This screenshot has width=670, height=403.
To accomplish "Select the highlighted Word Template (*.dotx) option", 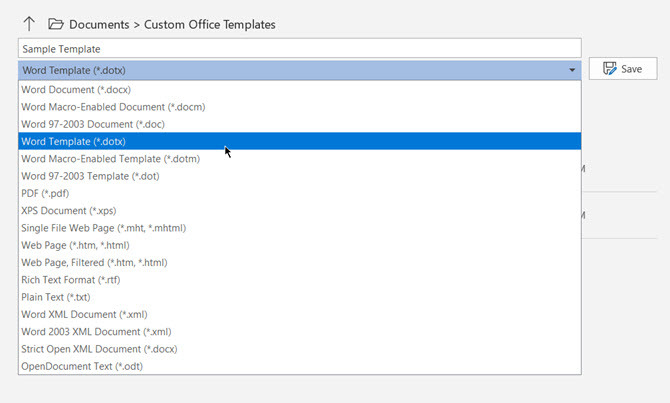I will [300, 141].
